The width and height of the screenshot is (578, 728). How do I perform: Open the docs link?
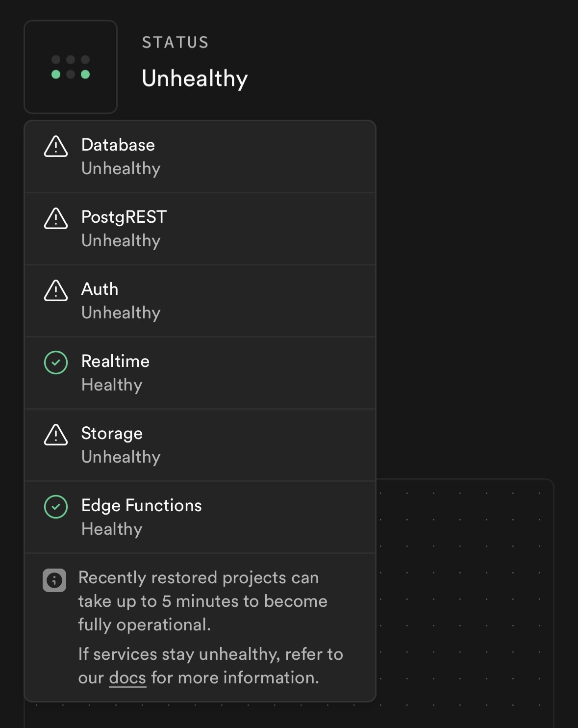[127, 677]
